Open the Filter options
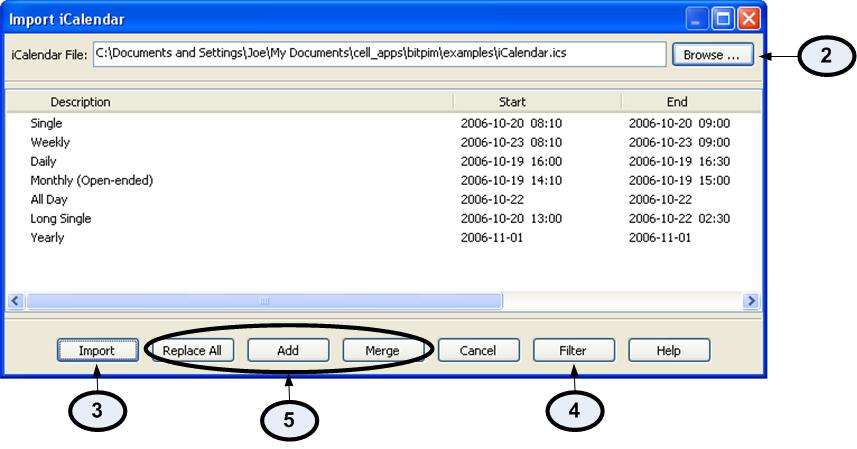The image size is (857, 449). 573,350
